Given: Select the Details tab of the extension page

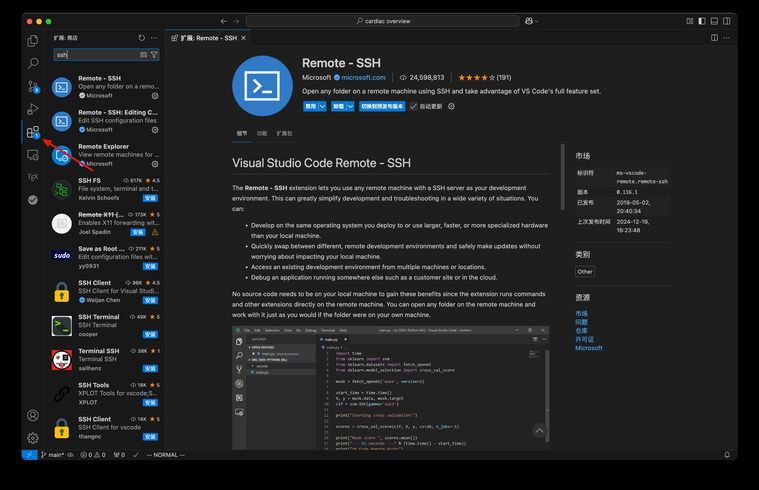Looking at the screenshot, I should (x=242, y=133).
